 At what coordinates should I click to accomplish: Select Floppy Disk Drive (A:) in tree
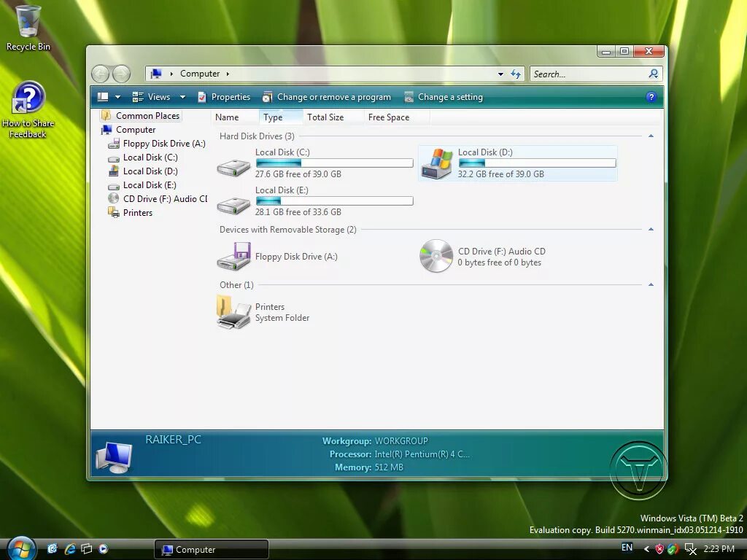click(x=157, y=144)
